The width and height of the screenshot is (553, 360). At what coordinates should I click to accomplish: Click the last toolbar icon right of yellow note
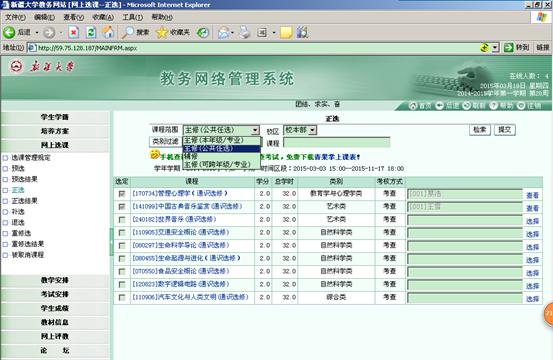(302, 33)
